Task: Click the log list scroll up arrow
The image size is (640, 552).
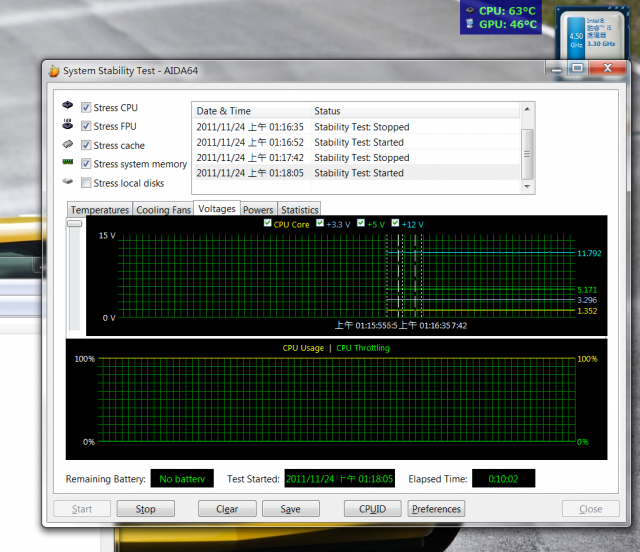Action: click(527, 109)
